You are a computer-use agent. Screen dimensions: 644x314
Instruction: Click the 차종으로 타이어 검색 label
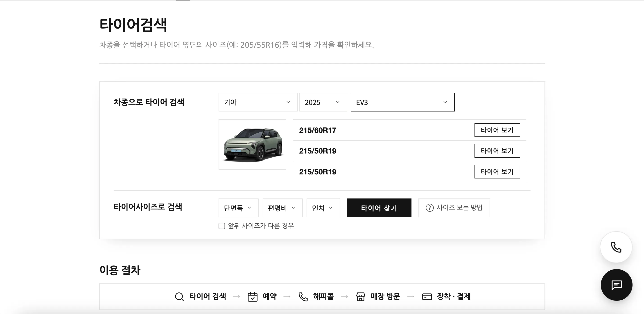point(149,102)
